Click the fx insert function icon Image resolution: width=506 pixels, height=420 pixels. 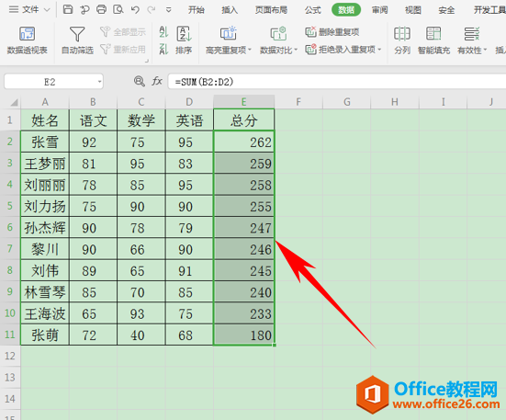[157, 81]
